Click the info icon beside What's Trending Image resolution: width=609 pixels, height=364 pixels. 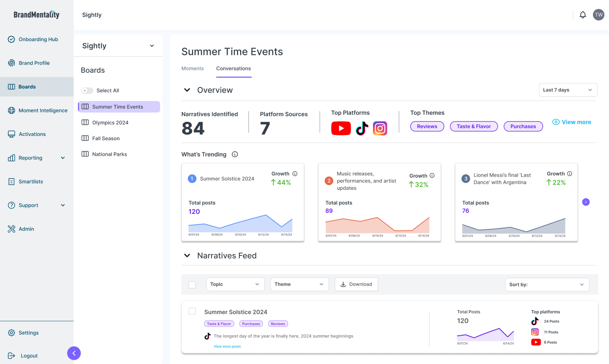[x=235, y=154]
